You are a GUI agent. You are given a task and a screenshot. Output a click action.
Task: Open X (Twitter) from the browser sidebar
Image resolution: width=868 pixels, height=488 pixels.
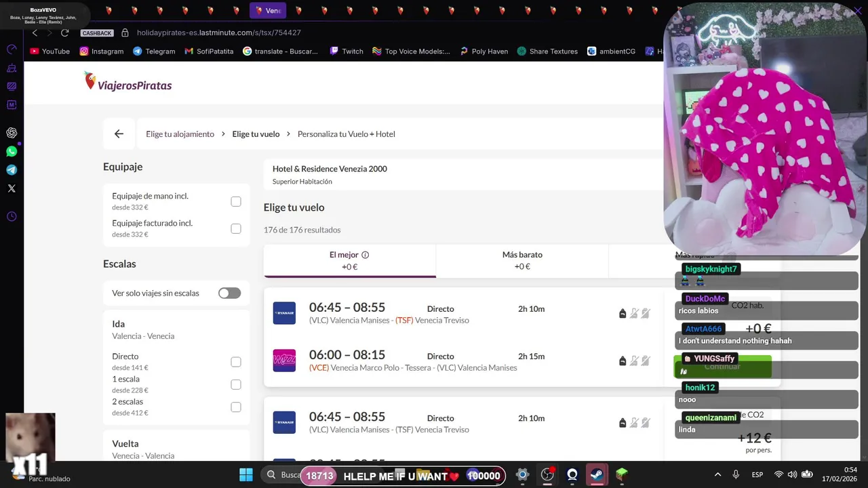12,188
